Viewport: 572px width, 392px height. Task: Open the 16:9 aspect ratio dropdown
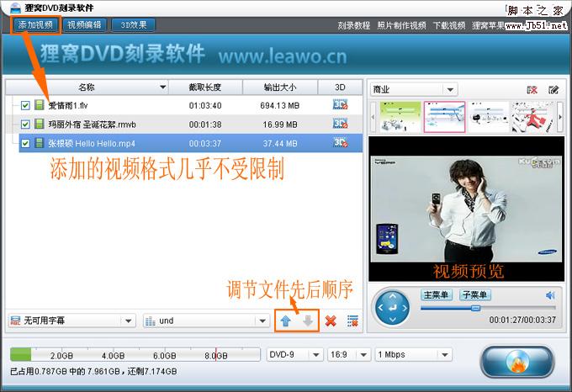pos(348,354)
